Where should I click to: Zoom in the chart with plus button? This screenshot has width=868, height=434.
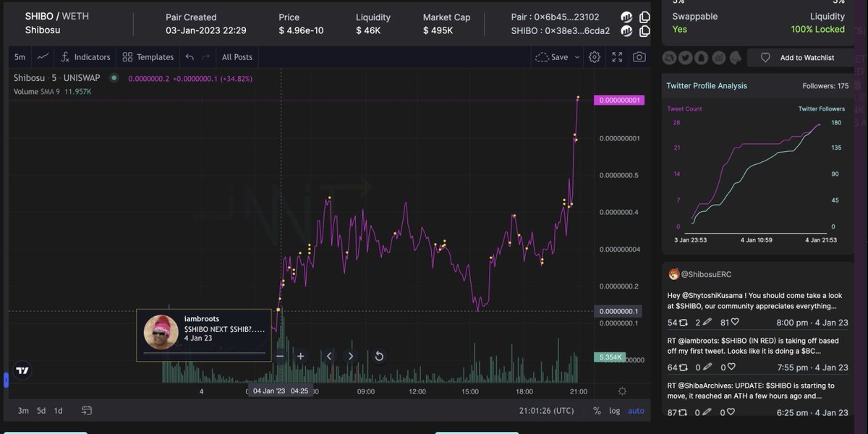301,356
